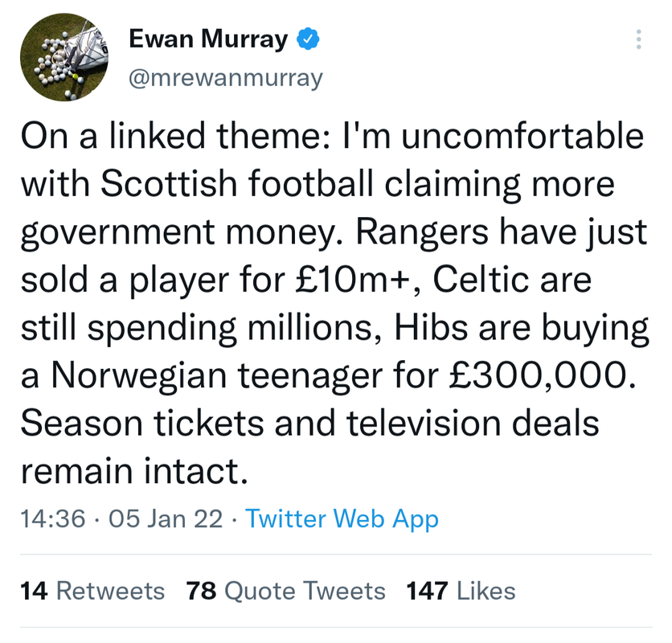
Task: Click the phrase remain intact
Action: point(134,470)
